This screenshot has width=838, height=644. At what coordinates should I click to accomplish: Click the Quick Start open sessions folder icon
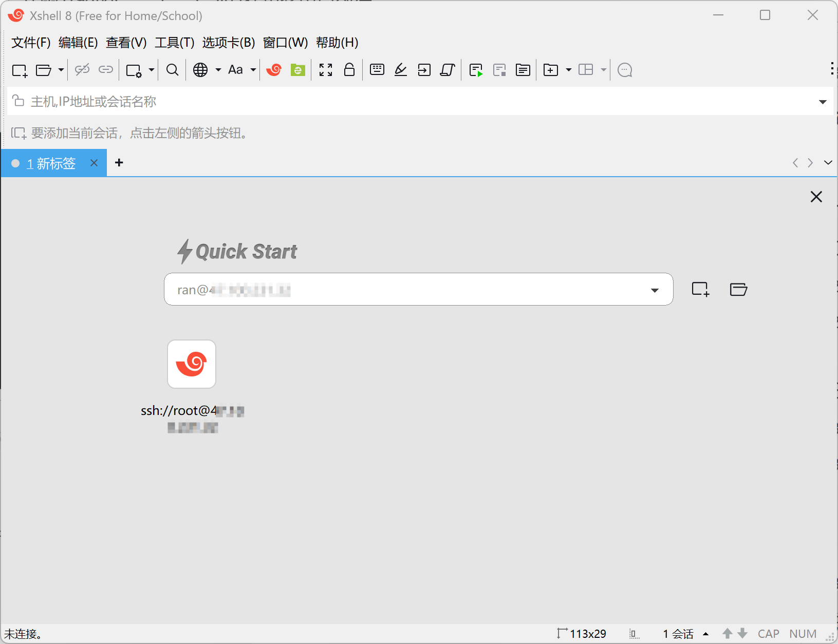(x=738, y=289)
